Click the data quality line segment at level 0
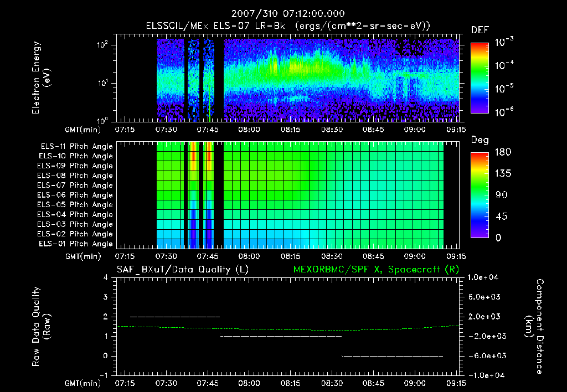Image resolution: width=567 pixels, height=392 pixels. pos(393,356)
